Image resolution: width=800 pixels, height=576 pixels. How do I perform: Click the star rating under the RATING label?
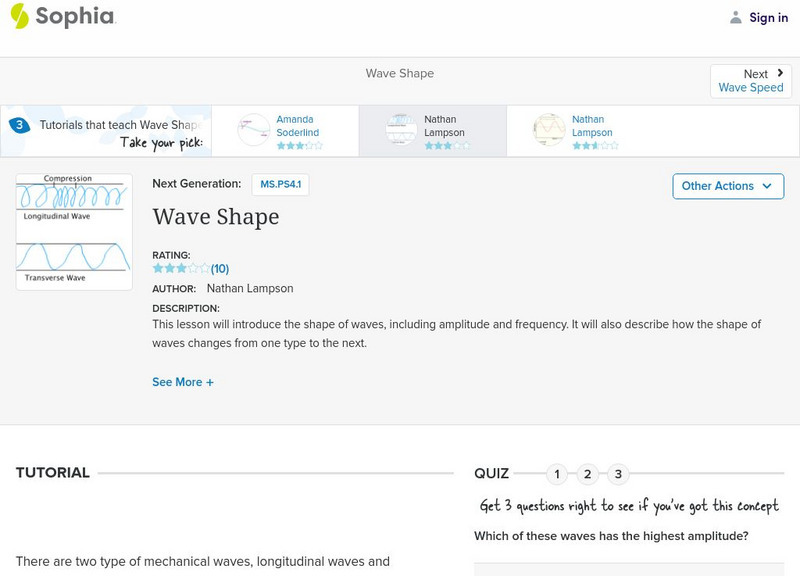[x=181, y=268]
